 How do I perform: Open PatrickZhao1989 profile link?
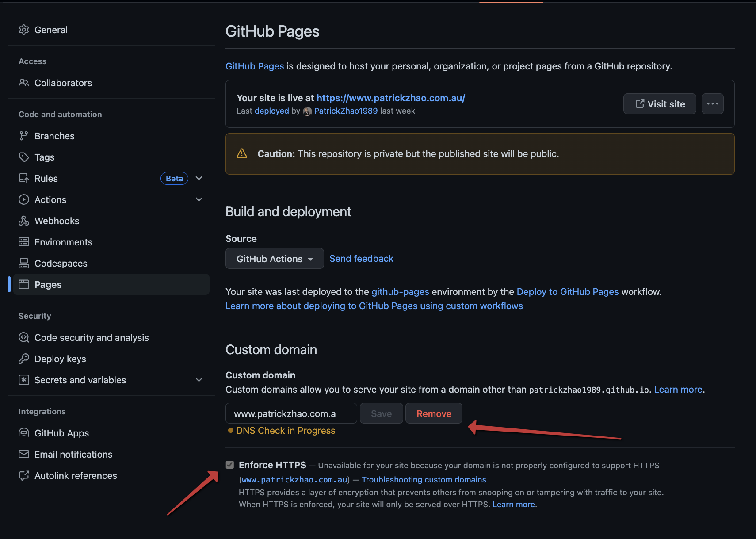[x=346, y=111]
